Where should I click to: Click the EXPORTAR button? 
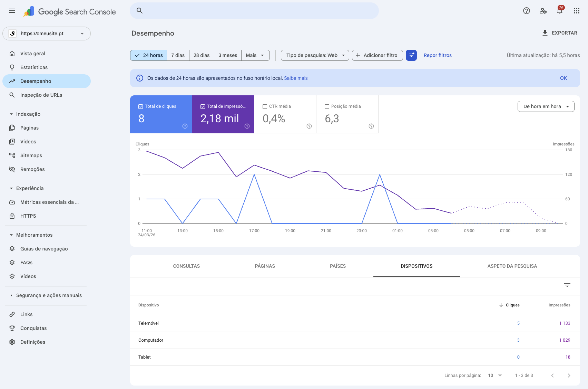coord(559,33)
